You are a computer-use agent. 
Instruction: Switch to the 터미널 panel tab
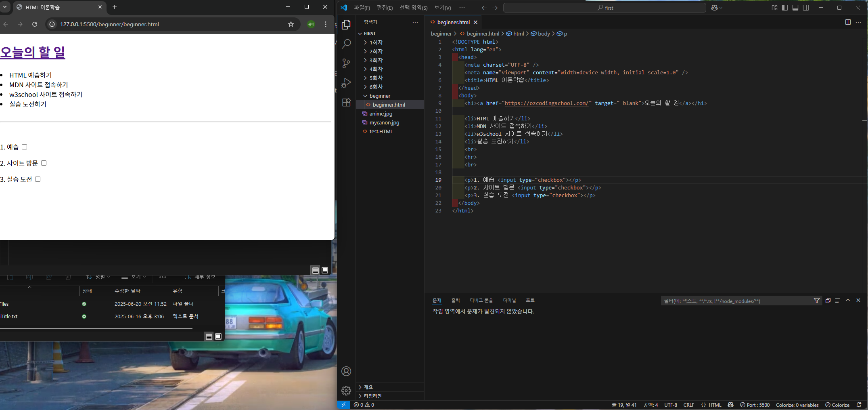coord(509,300)
